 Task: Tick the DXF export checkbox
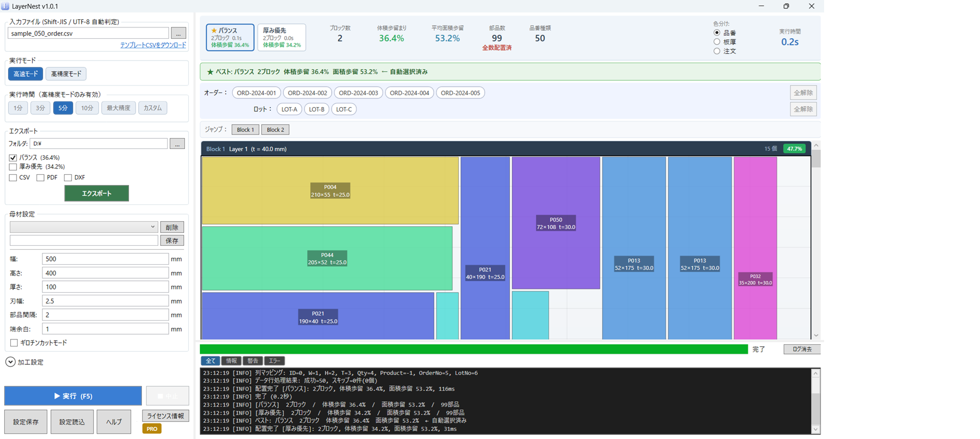coord(68,178)
